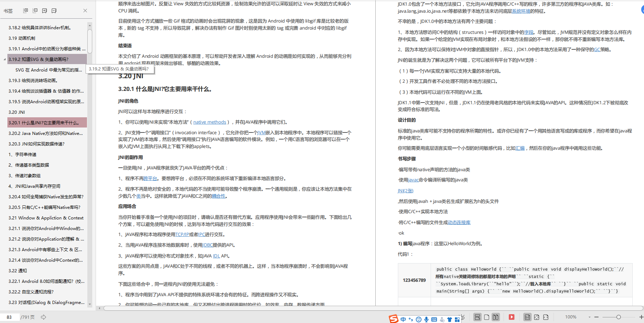The width and height of the screenshot is (644, 323).
Task: Open child bookmark SVG 在 Android 中最为常见
Action: 49,70
